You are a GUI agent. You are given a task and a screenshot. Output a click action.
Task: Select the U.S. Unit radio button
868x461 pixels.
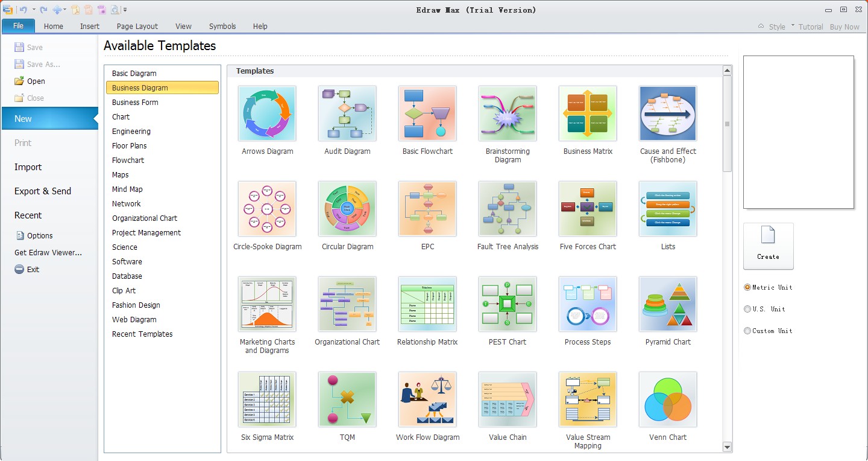pyautogui.click(x=747, y=309)
